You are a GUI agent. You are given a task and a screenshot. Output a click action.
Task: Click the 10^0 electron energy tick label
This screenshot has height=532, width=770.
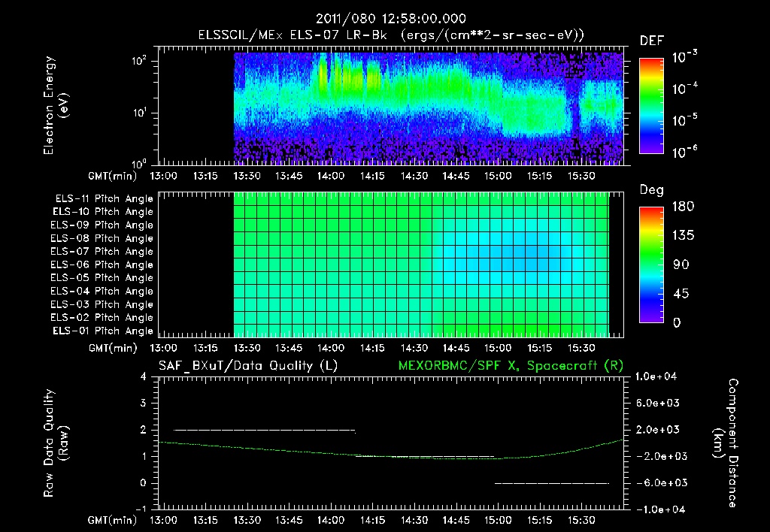click(x=139, y=163)
